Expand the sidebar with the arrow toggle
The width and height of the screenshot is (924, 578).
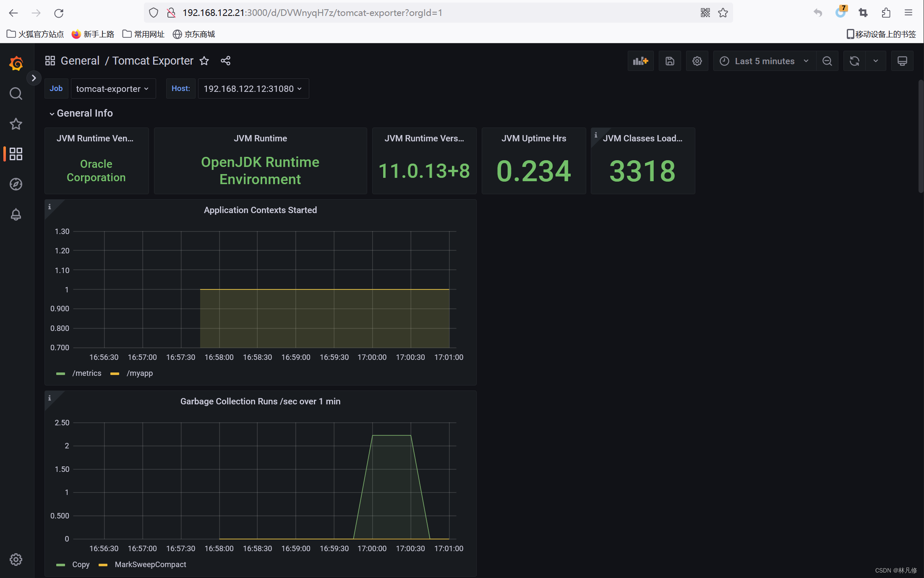(x=34, y=78)
